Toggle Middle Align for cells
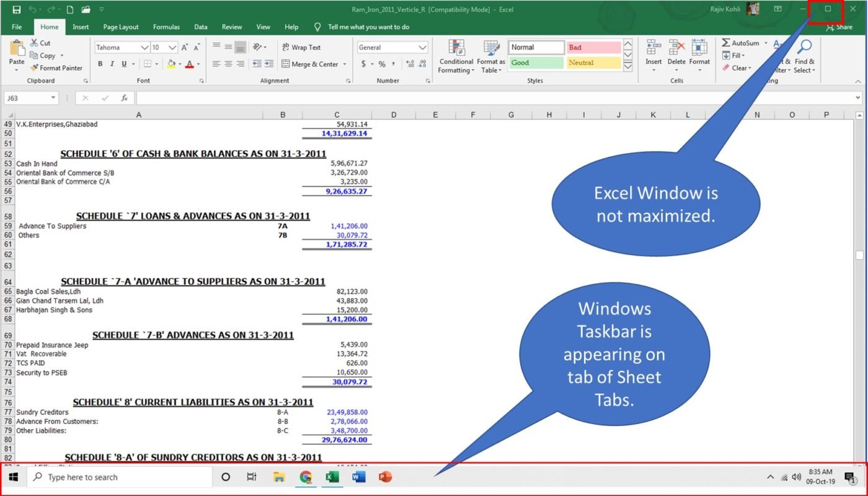The image size is (868, 496). (228, 47)
